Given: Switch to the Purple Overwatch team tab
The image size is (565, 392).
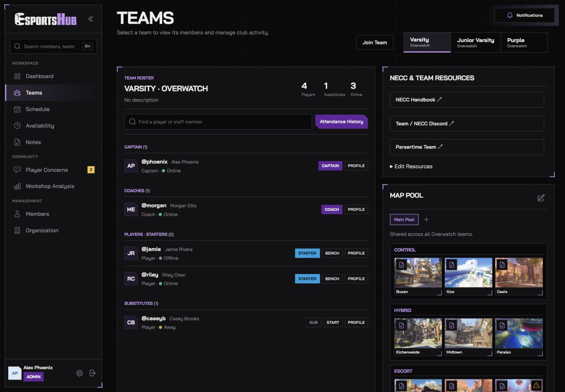Looking at the screenshot, I should pyautogui.click(x=524, y=42).
